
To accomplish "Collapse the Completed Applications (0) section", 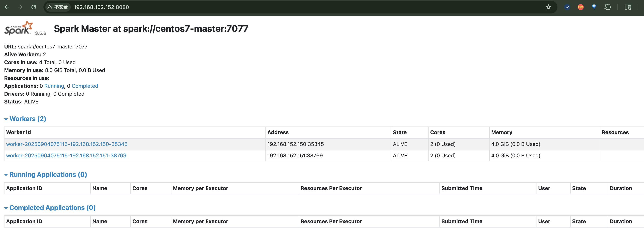I will click(50, 208).
